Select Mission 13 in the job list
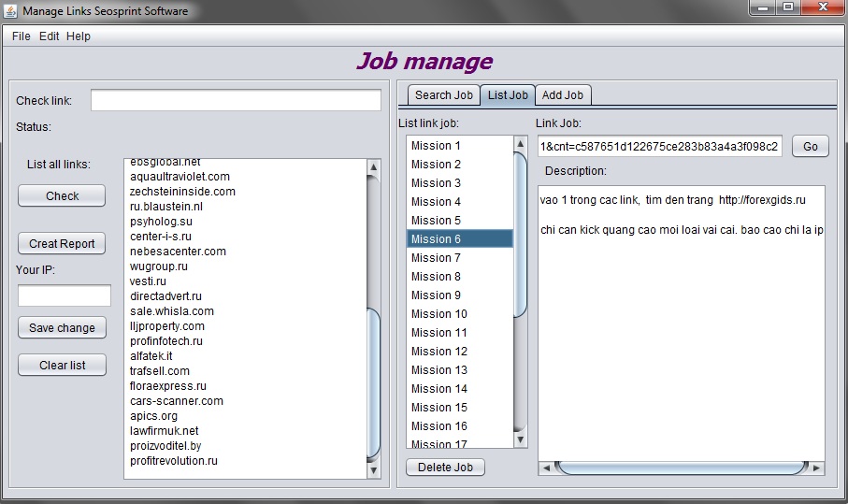The image size is (848, 504). pos(460,370)
